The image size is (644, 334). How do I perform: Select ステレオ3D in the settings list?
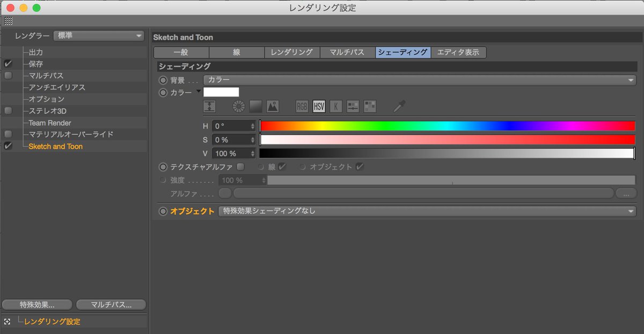[x=47, y=111]
